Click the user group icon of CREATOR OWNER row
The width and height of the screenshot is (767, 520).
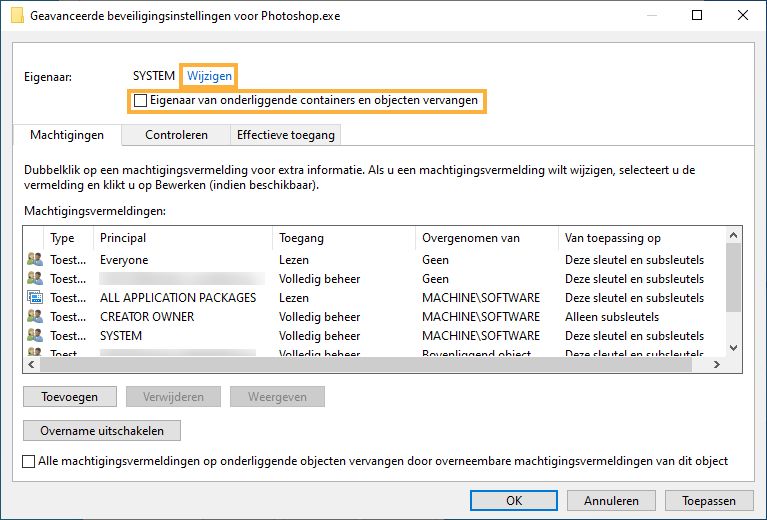(35, 317)
